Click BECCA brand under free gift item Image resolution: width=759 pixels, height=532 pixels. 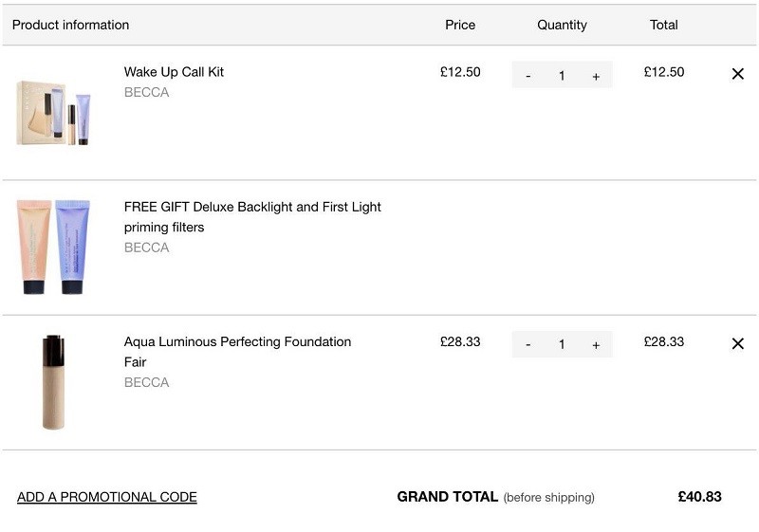coord(147,248)
